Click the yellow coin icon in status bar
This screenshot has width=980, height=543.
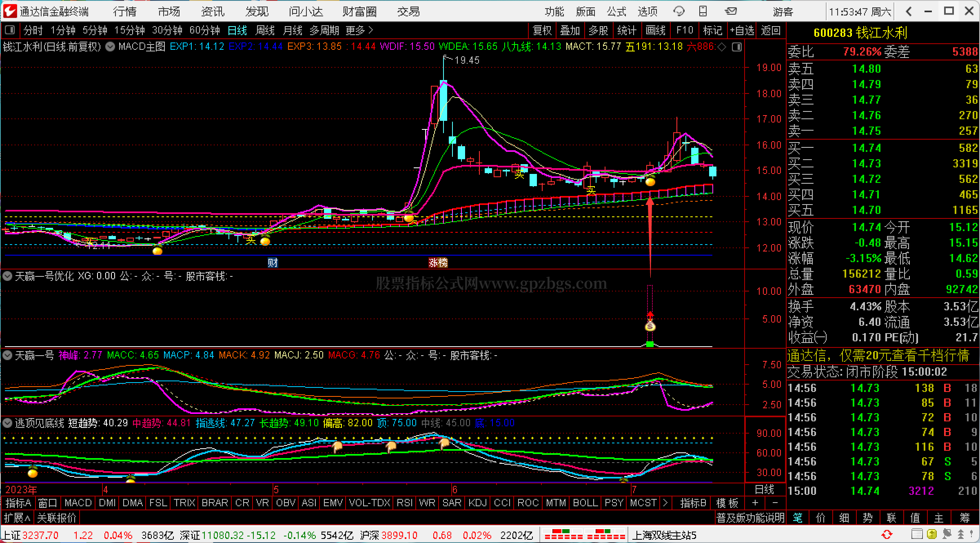click(931, 534)
